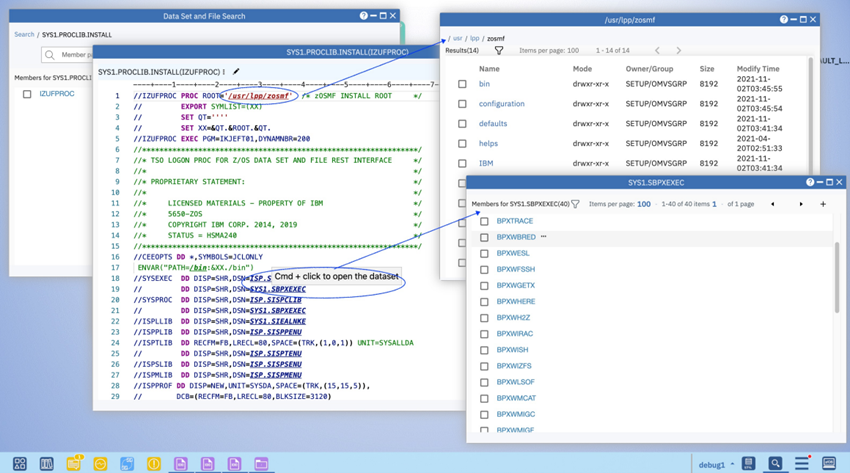Click the dark system icon beside debug1

pyautogui.click(x=749, y=463)
